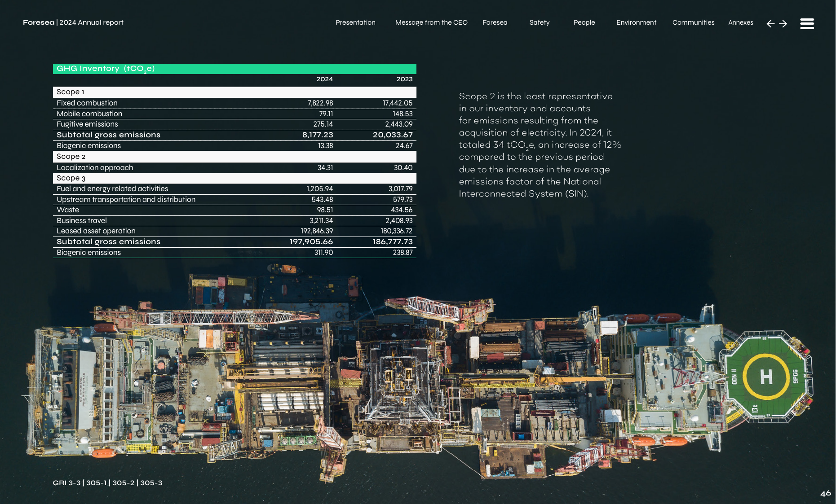Open the Environment section
Screen dimensions: 836x504
tap(636, 22)
